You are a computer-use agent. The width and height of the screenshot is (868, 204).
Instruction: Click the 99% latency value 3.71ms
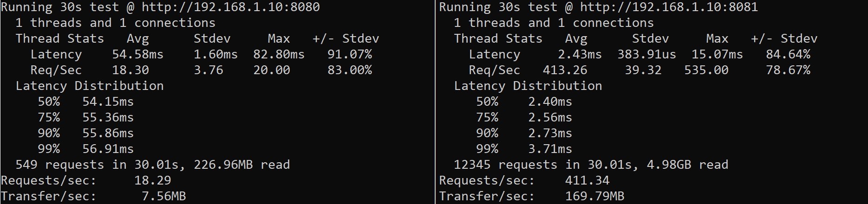[x=550, y=149]
